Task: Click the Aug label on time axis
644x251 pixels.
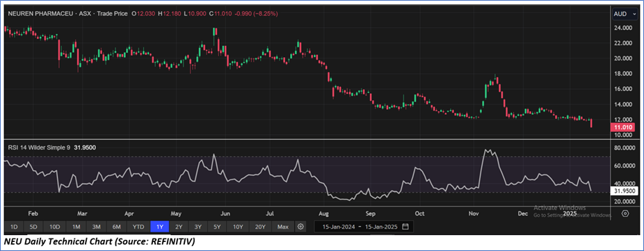Action: [323, 213]
